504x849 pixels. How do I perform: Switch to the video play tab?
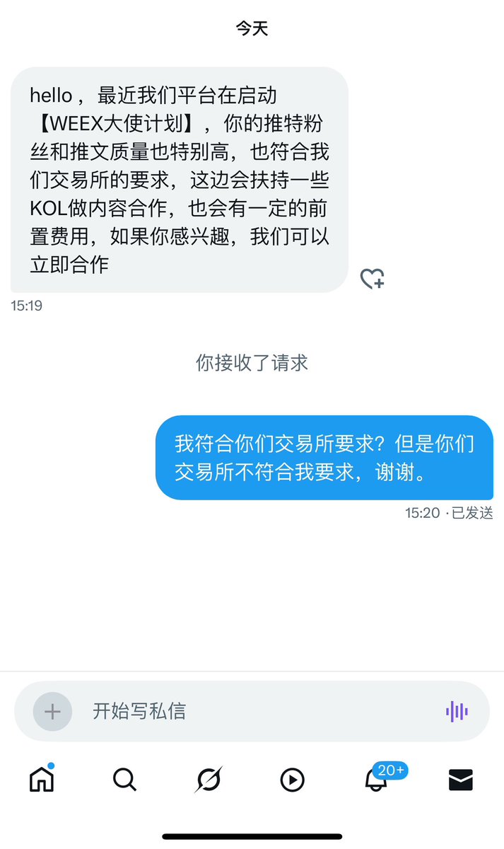tap(292, 780)
